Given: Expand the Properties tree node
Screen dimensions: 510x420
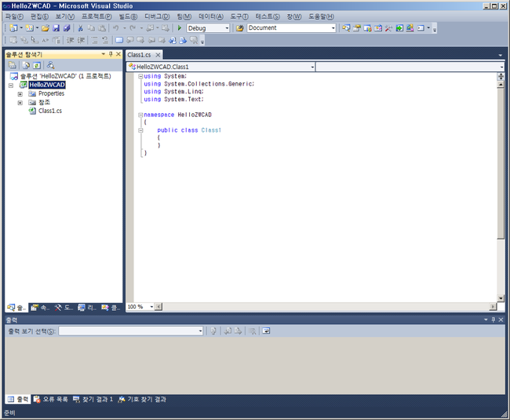Looking at the screenshot, I should (20, 94).
